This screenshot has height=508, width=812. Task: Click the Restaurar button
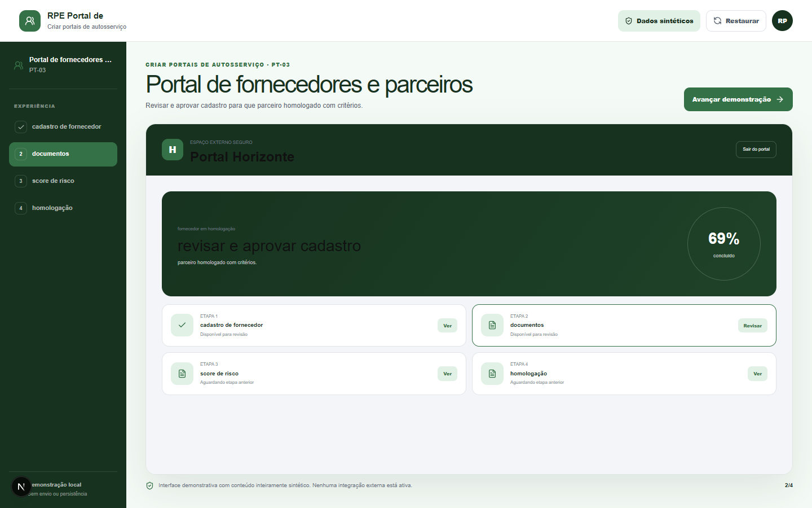736,21
